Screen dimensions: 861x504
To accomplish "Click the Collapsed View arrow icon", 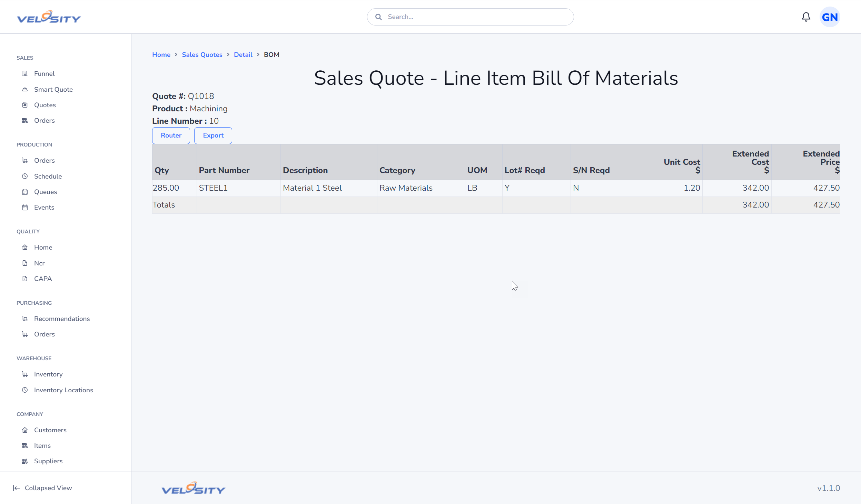I will click(16, 488).
